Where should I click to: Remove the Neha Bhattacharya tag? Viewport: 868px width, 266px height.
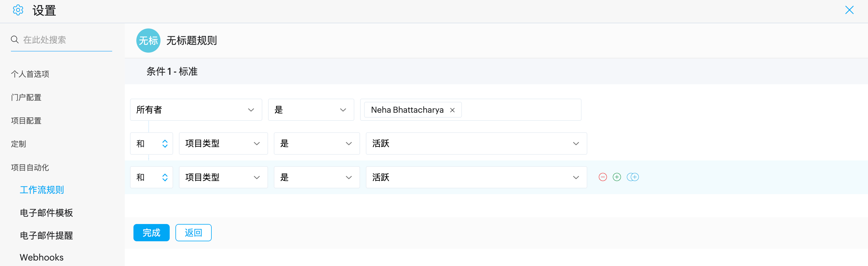(x=452, y=110)
